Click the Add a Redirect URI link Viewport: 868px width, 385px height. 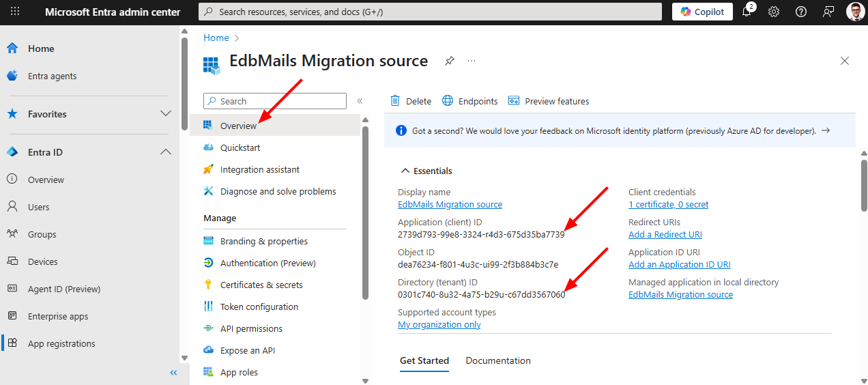665,234
